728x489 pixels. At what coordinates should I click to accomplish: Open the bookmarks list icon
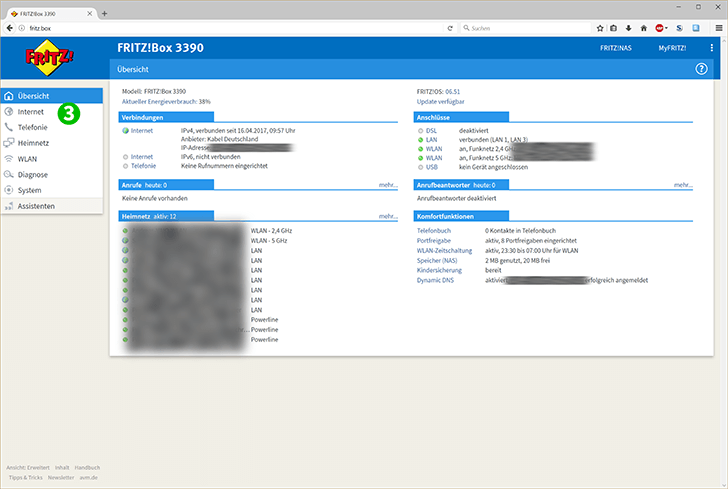pos(613,28)
